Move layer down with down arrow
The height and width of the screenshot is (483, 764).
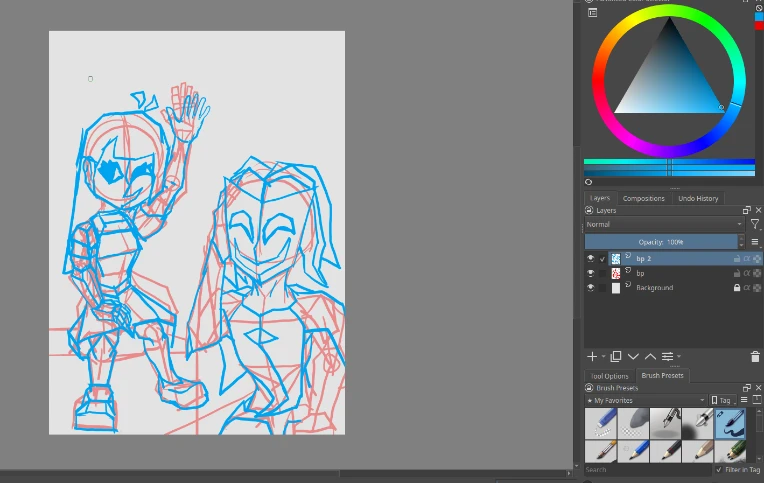click(x=633, y=357)
